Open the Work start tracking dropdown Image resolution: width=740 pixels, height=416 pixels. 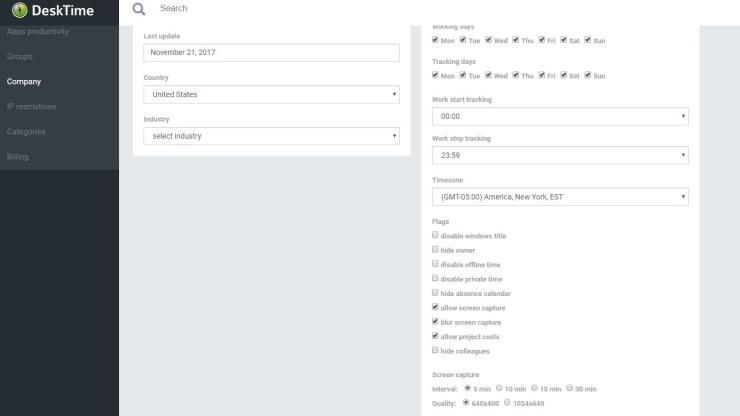[x=560, y=116]
